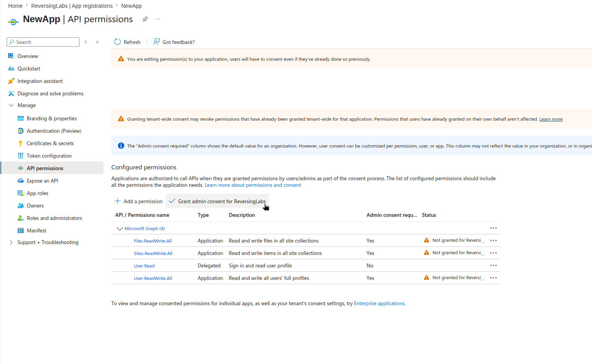This screenshot has height=364, width=592.
Task: Click the Got feedback person icon
Action: (156, 42)
